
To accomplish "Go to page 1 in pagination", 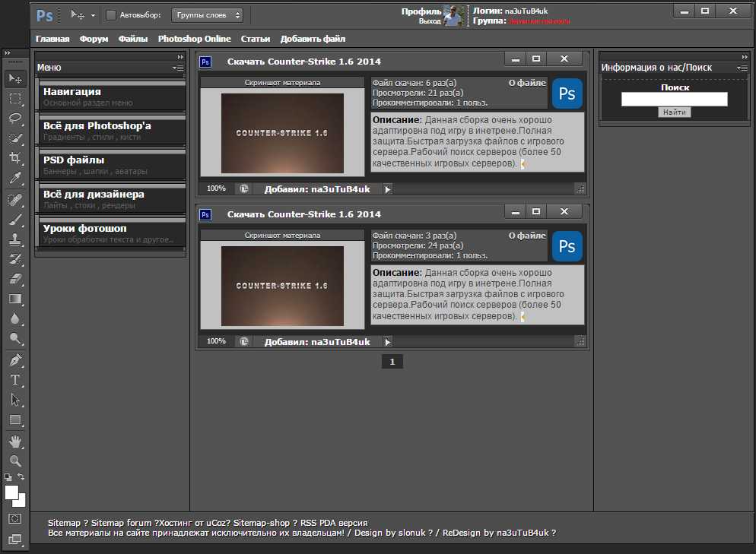I will pyautogui.click(x=392, y=361).
